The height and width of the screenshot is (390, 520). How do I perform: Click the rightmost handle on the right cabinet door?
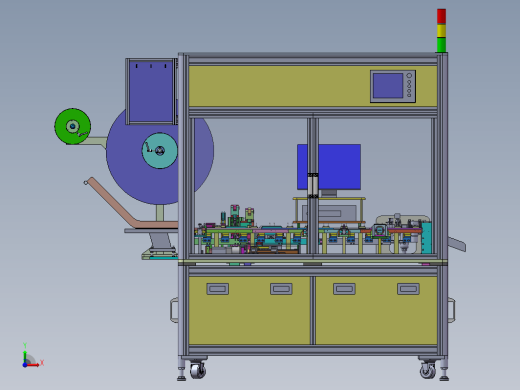point(408,289)
